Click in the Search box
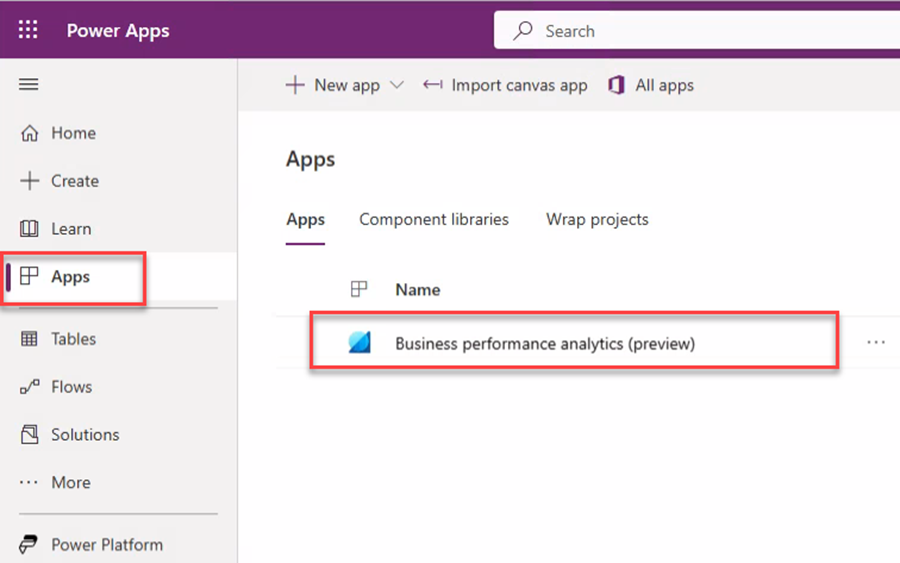The width and height of the screenshot is (900, 563). pyautogui.click(x=697, y=30)
